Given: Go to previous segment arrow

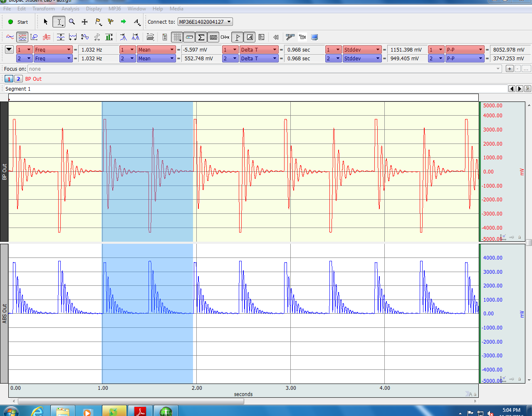Looking at the screenshot, I should tap(512, 89).
